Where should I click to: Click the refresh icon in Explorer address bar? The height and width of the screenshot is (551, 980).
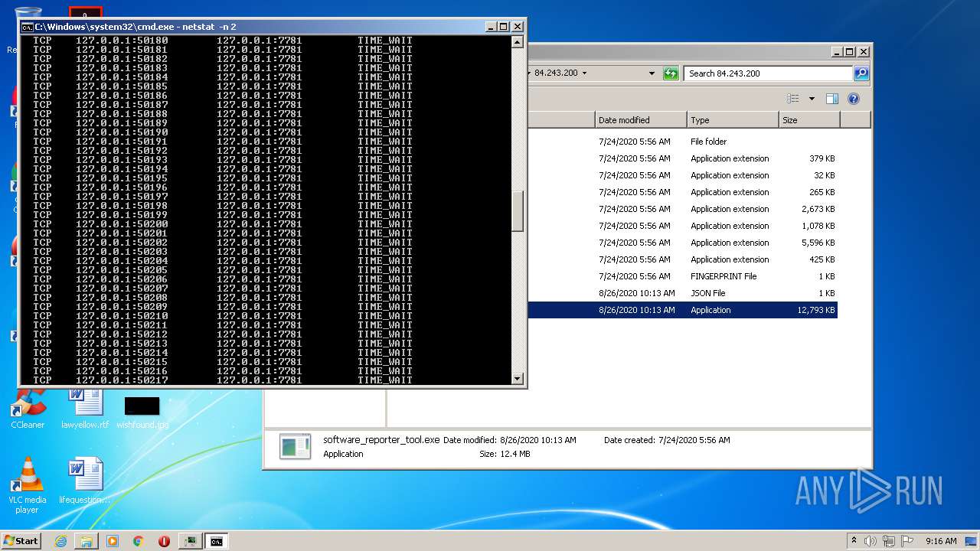pyautogui.click(x=671, y=73)
